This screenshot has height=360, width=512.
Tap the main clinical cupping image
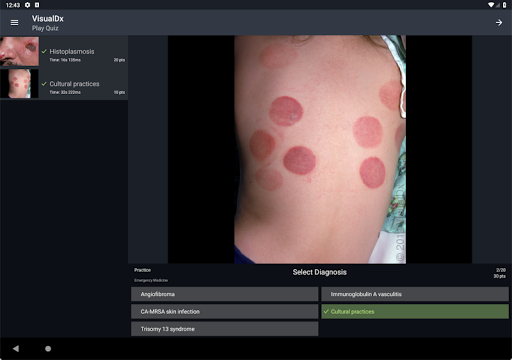click(x=320, y=149)
